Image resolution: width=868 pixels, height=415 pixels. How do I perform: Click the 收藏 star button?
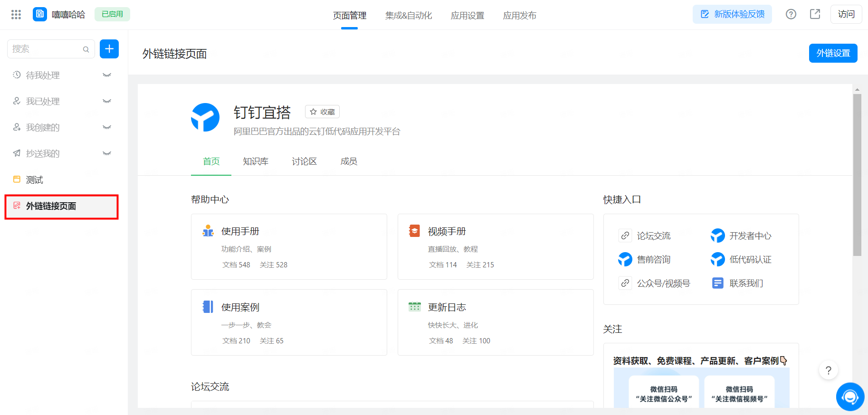pos(322,112)
